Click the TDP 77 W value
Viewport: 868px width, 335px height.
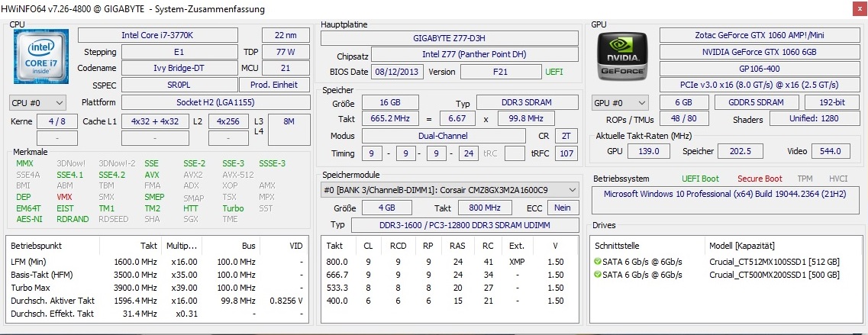(x=286, y=52)
